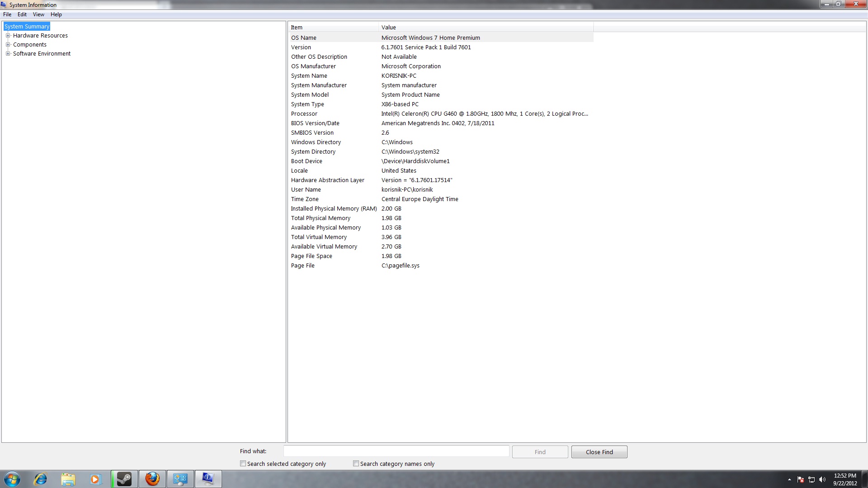The width and height of the screenshot is (868, 488).
Task: Select the SMBIOS Version row
Action: coord(441,133)
